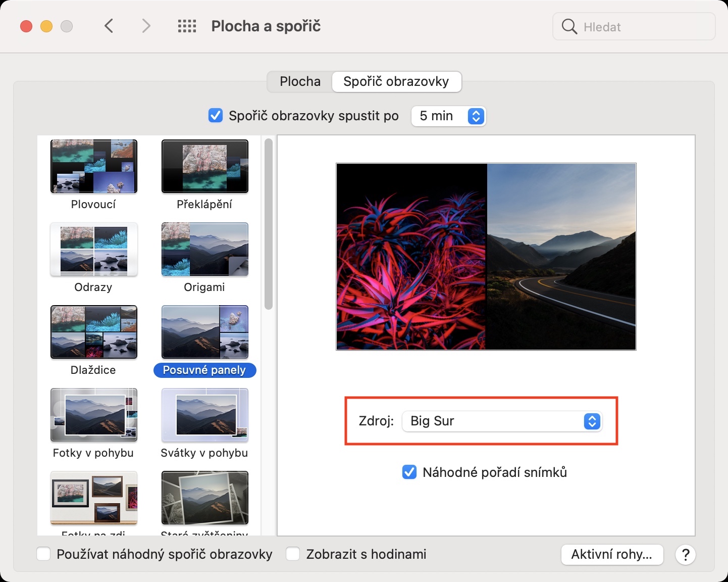Choose the Staré zvětšeniny thumbnail
The image size is (728, 582).
coord(205,498)
